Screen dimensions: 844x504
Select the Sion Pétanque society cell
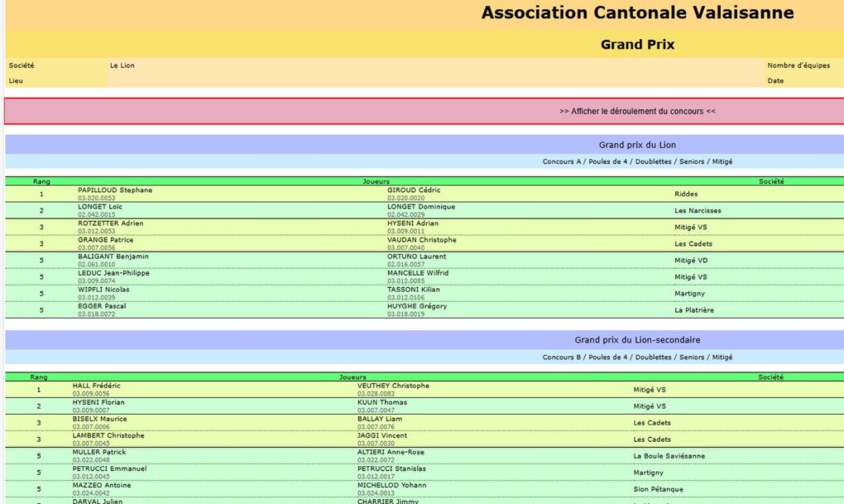[x=659, y=489]
